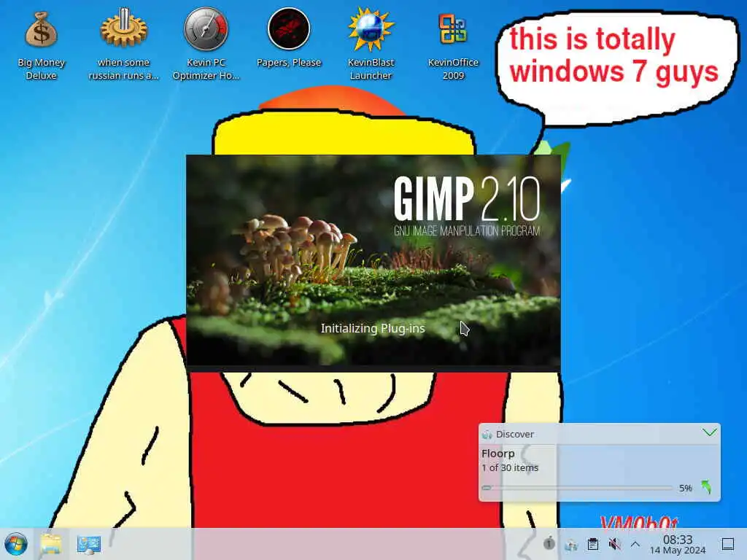Screen dimensions: 747x560
Task: Open the clipboard tray icon
Action: click(x=592, y=544)
